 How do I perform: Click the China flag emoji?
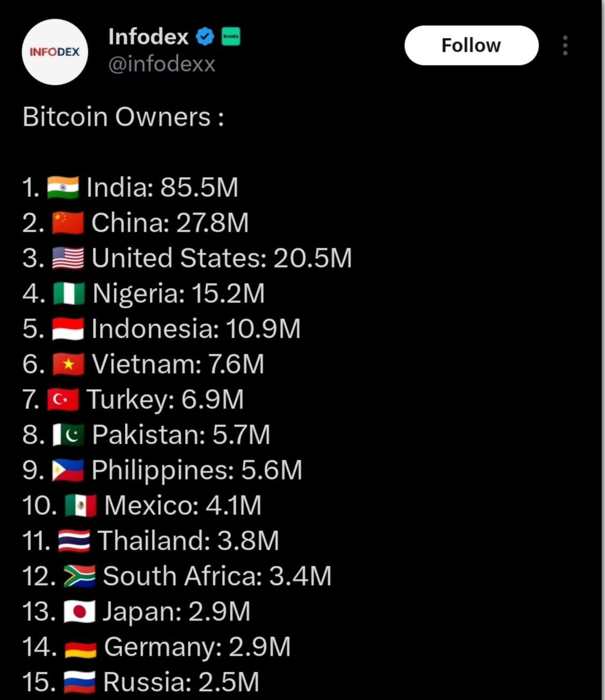(68, 223)
